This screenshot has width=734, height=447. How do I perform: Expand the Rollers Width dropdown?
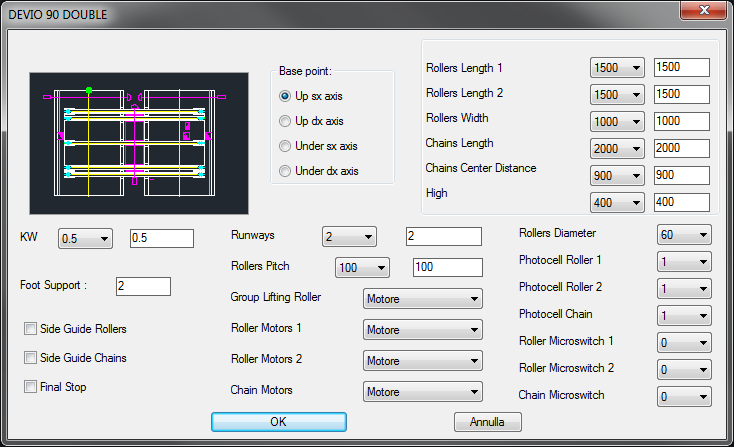617,122
